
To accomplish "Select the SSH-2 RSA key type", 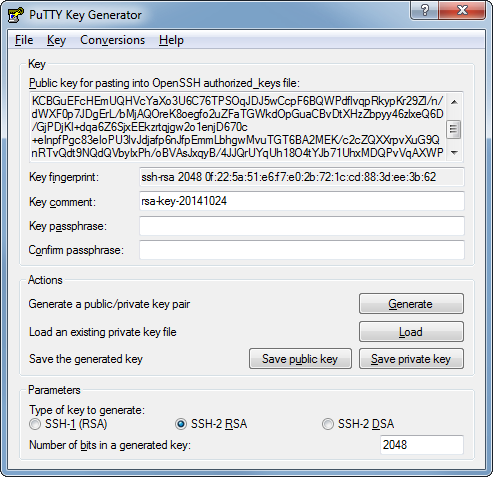I will [x=181, y=424].
